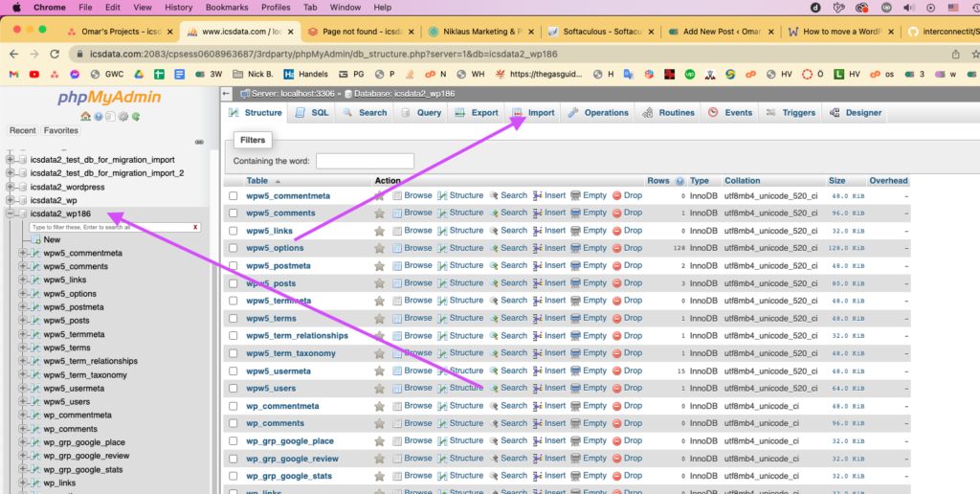Open the Gmail bookmark icon
The height and width of the screenshot is (494, 980).
click(13, 75)
